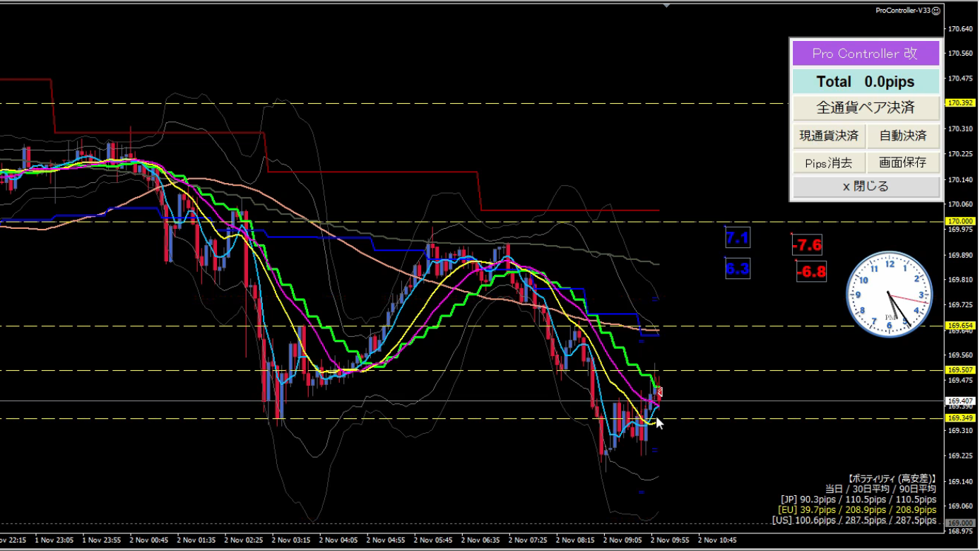This screenshot has height=551, width=980.
Task: Click the 2 Nov 02:25 time label
Action: 243,540
